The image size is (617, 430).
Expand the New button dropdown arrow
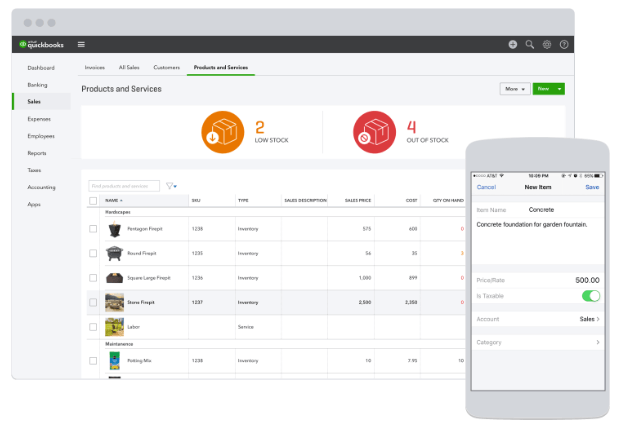(x=559, y=89)
